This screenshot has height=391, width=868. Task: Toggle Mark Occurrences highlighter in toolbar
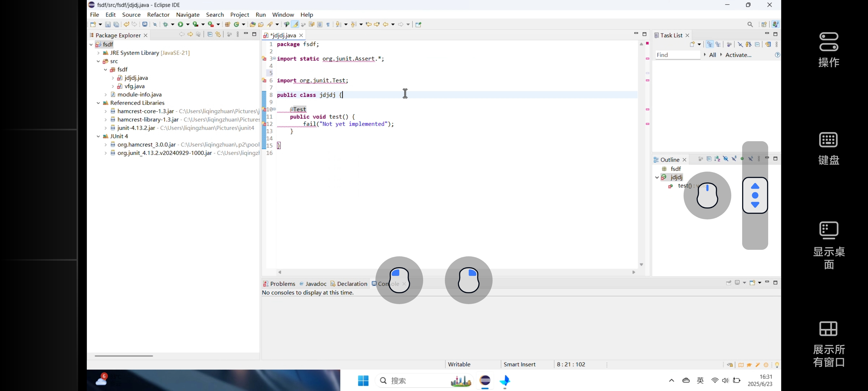click(295, 24)
